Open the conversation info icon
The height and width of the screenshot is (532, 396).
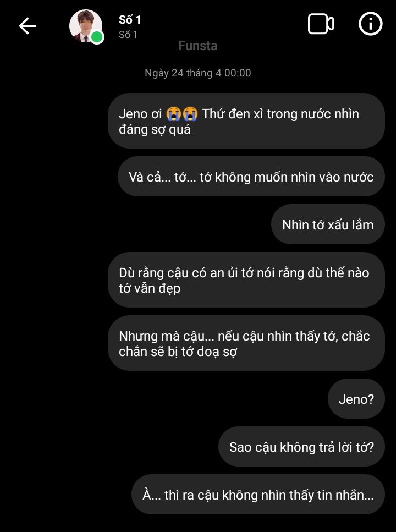point(370,24)
